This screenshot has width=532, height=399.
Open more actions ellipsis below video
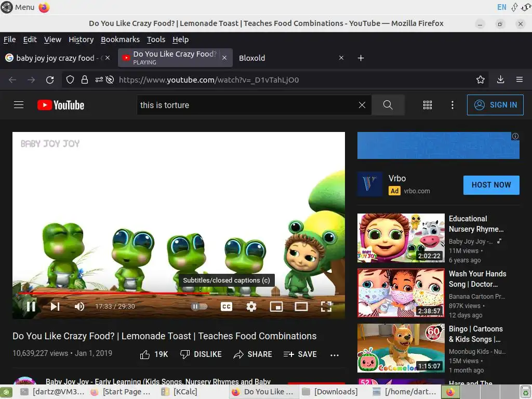[335, 355]
